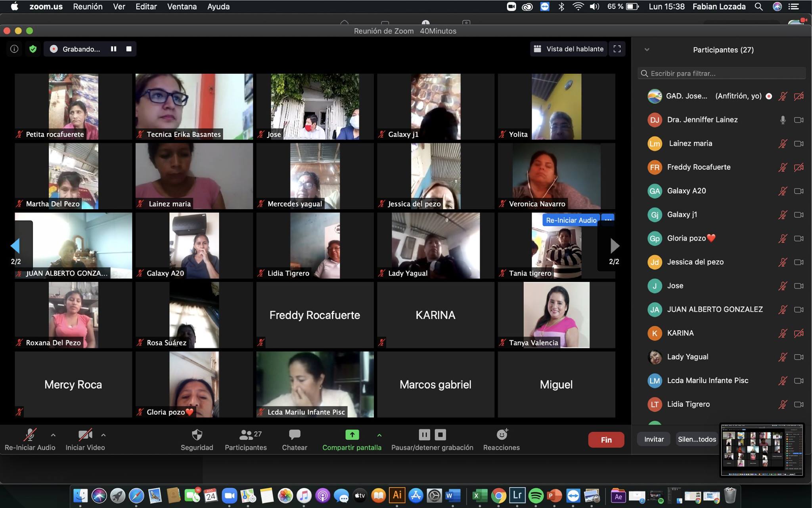812x508 pixels.
Task: Toggle Re-Iniciar Audio microphone in toolbar
Action: click(30, 435)
